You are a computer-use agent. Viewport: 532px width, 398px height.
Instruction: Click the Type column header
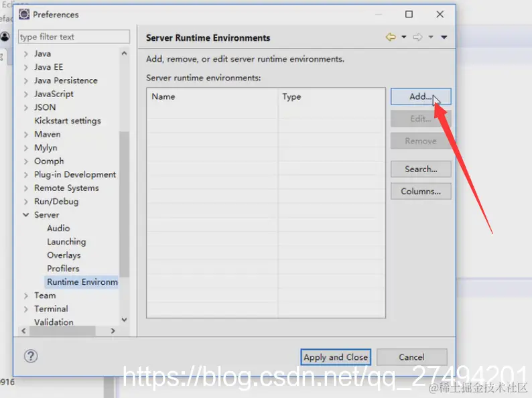point(332,96)
